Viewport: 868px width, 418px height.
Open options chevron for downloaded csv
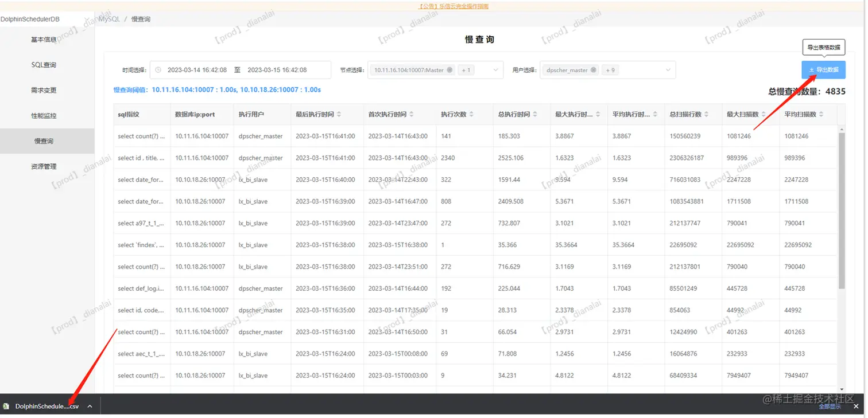point(90,406)
